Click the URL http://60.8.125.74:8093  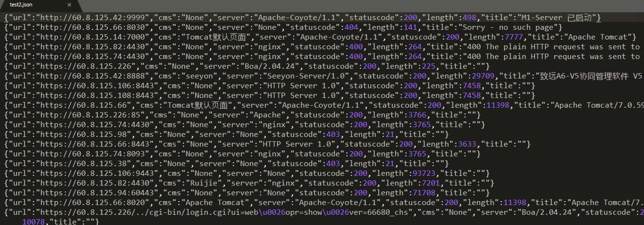[93, 154]
